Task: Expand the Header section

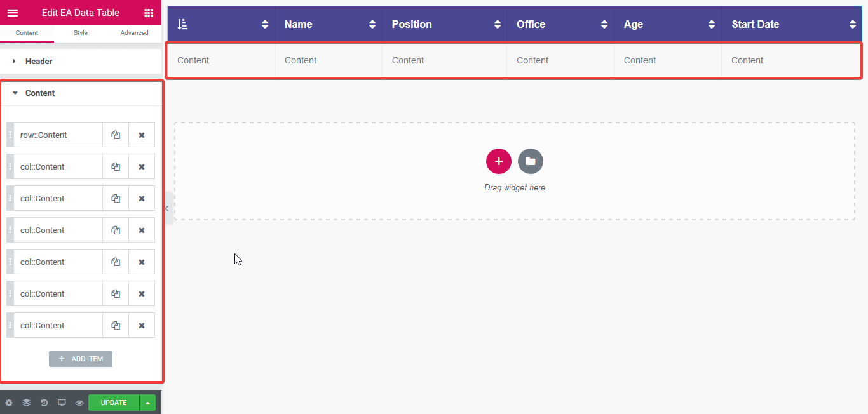Action: coord(39,62)
